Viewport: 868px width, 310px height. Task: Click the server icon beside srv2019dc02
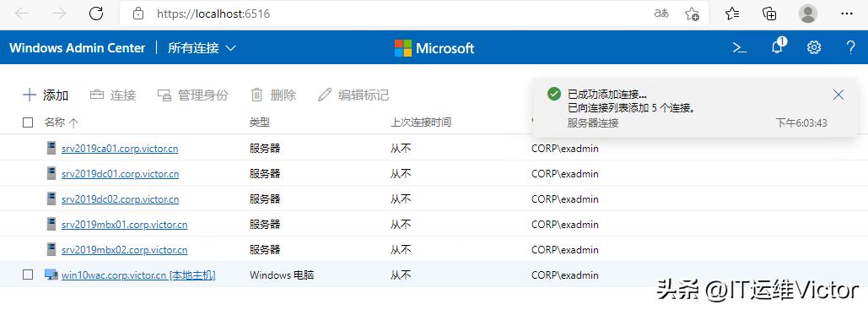click(x=51, y=199)
